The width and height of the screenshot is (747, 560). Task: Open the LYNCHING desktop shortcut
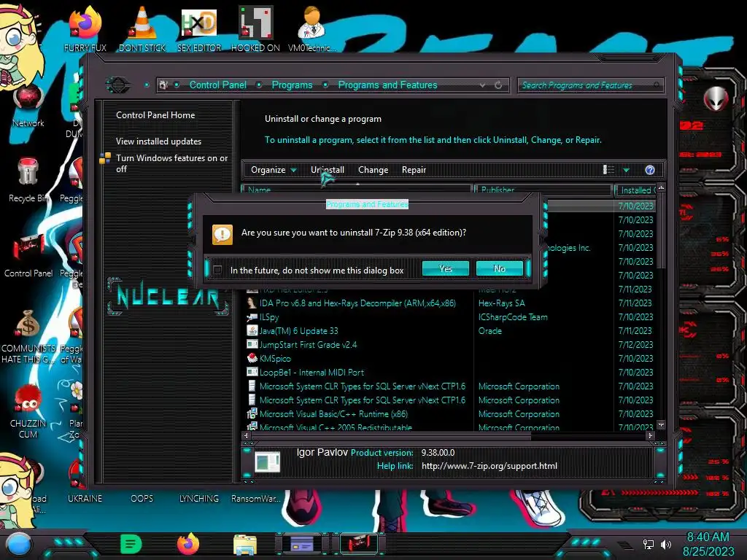[x=198, y=498]
